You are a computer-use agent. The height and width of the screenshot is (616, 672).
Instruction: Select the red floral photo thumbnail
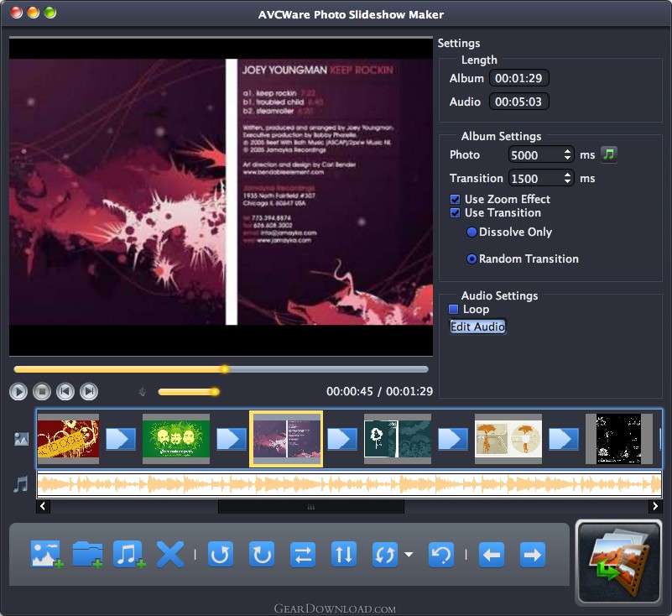[x=68, y=439]
